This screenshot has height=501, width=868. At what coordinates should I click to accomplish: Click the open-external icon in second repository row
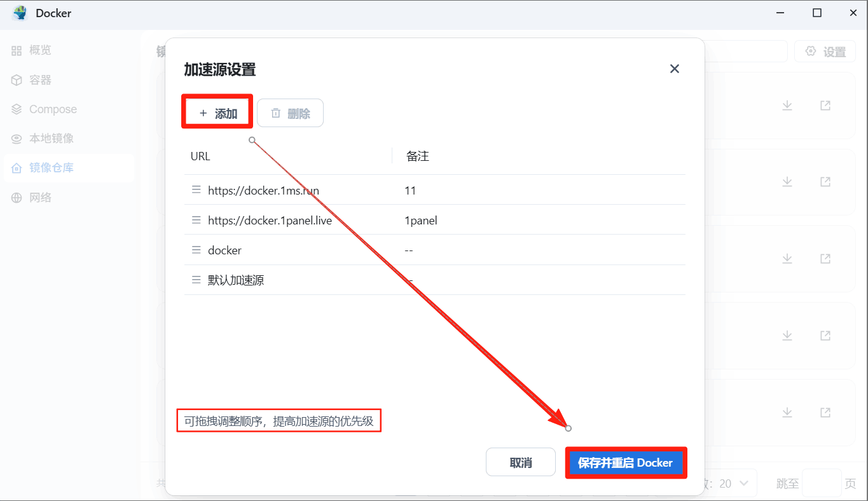[825, 182]
